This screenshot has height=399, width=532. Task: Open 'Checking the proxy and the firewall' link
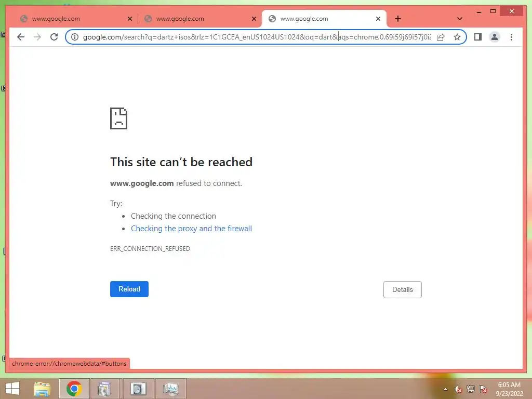click(191, 229)
